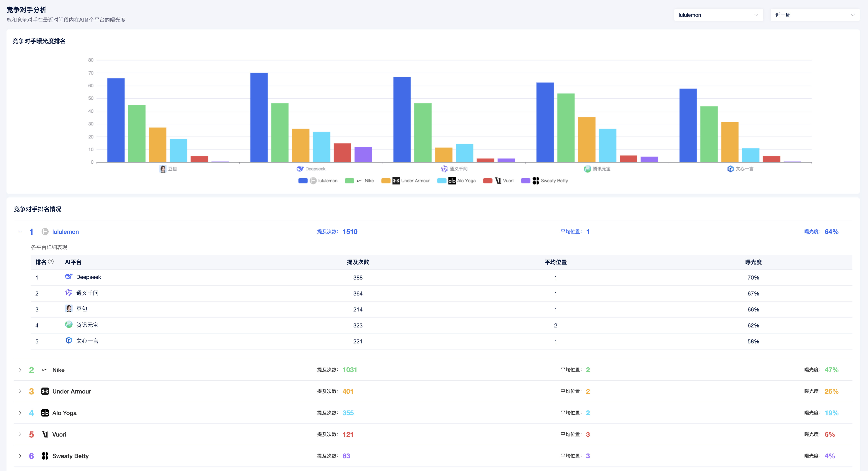868x471 pixels.
Task: Click the Under Armour logo in ranking list
Action: 45,391
